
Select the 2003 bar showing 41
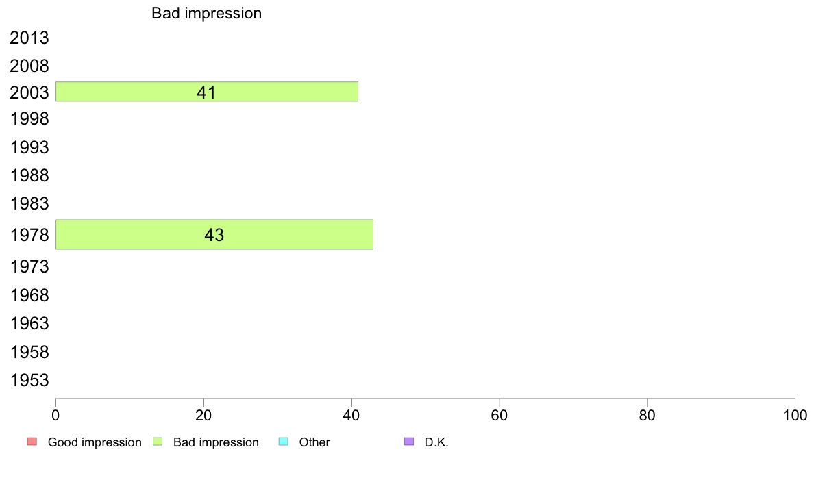click(207, 91)
